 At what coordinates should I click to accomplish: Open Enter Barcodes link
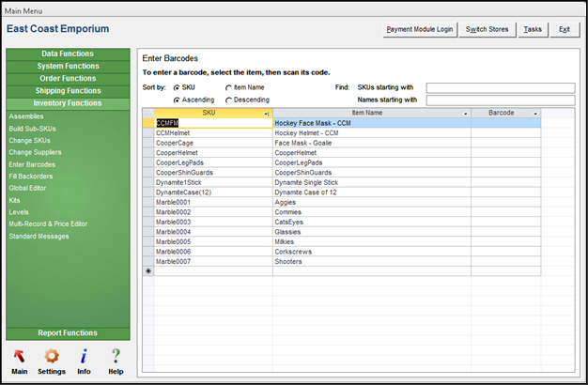32,164
